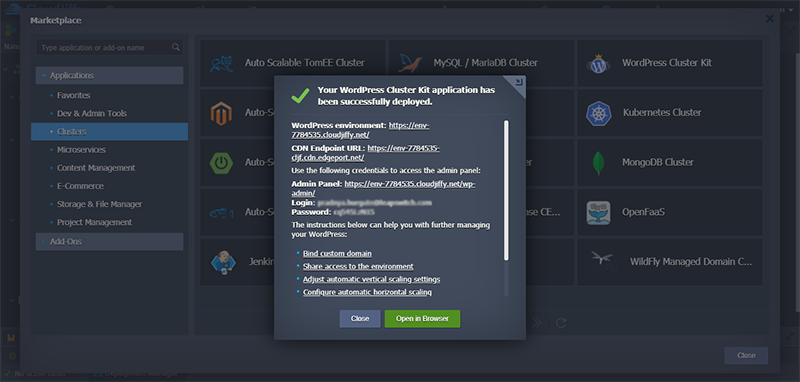This screenshot has height=382, width=800.
Task: Open the E-Commerce category
Action: point(80,186)
